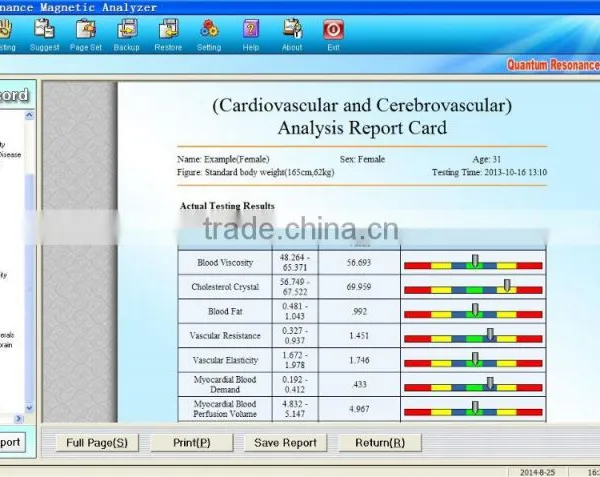This screenshot has height=477, width=600.
Task: Select the 'Vascular Elasticity' row label
Action: pyautogui.click(x=225, y=360)
